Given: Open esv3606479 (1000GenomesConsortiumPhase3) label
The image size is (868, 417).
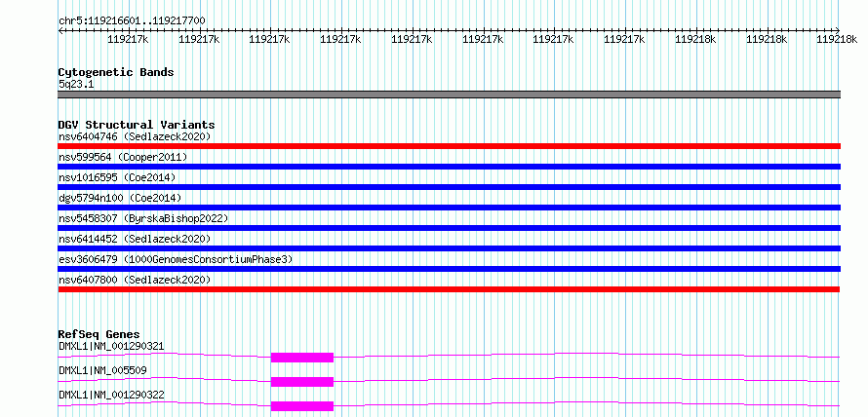Looking at the screenshot, I should pos(176,259).
